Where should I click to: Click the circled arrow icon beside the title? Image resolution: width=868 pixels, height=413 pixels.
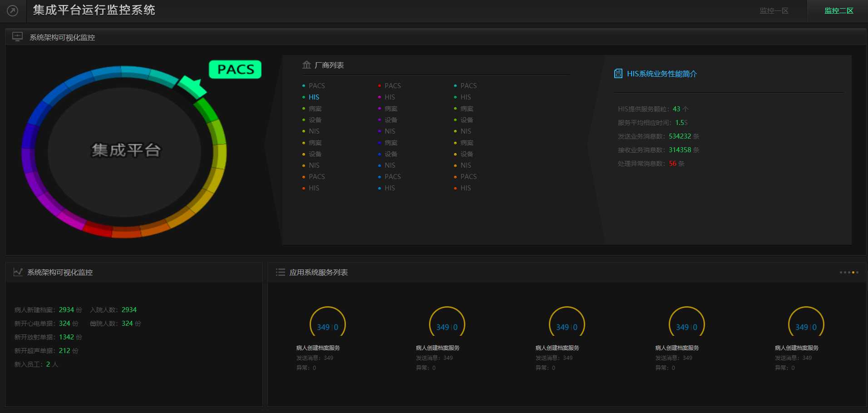pyautogui.click(x=13, y=10)
